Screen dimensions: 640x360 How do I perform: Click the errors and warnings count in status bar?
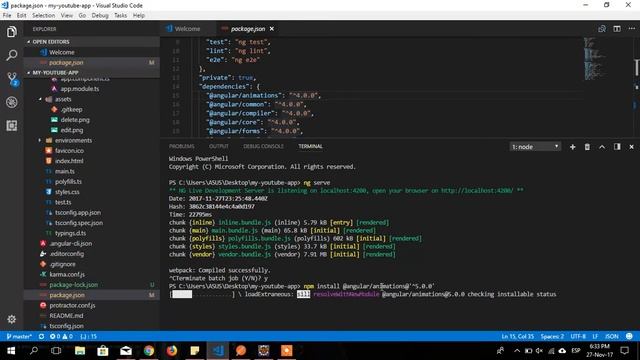click(61, 336)
